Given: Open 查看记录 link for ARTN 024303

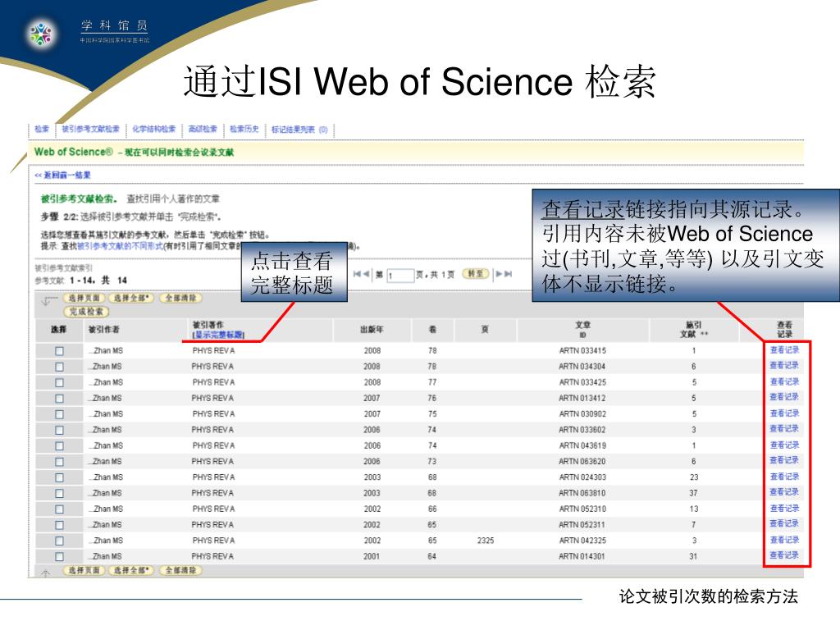Looking at the screenshot, I should [x=784, y=477].
